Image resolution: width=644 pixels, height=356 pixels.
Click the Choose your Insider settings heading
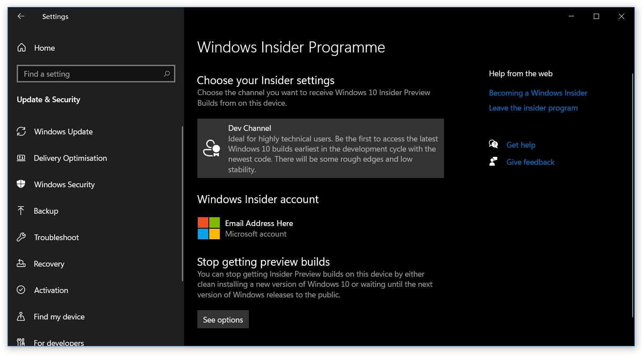click(x=266, y=80)
